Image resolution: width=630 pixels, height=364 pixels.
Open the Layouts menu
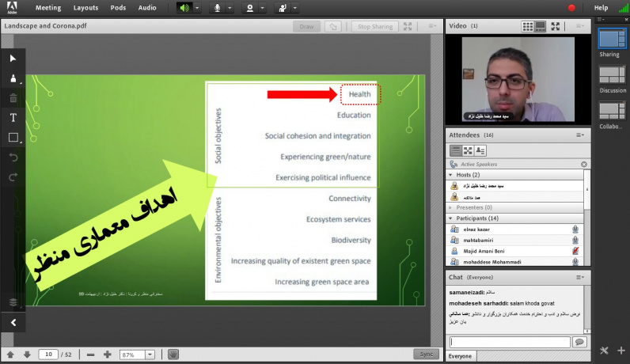tap(85, 8)
